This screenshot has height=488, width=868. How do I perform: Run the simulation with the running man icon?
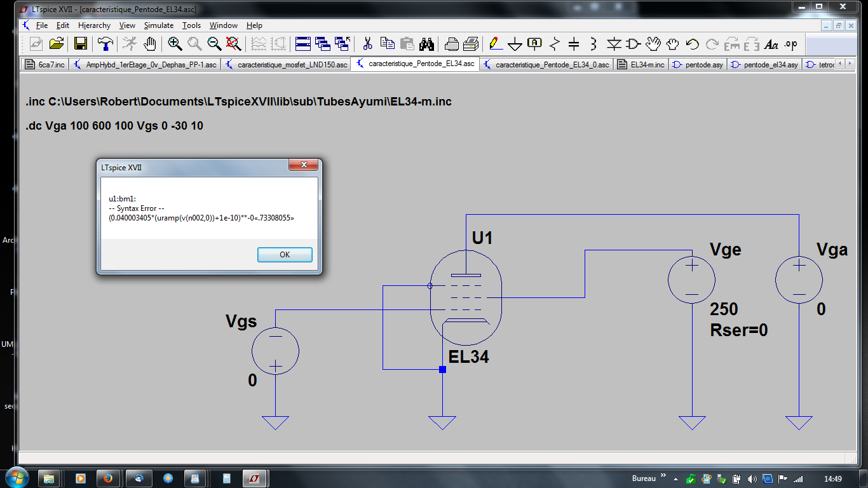click(130, 44)
